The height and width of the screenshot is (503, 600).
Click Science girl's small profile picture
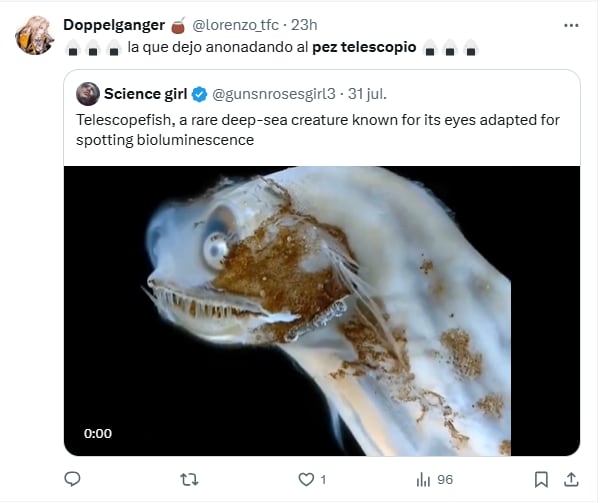click(88, 94)
